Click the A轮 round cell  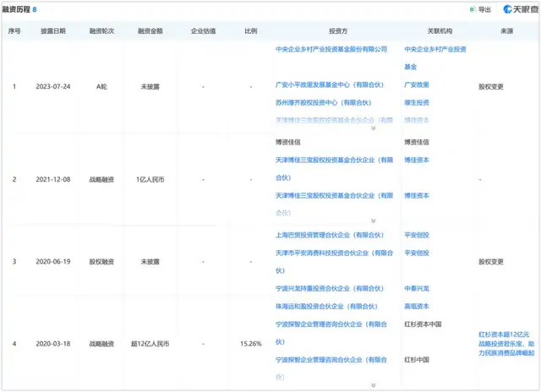pyautogui.click(x=101, y=86)
